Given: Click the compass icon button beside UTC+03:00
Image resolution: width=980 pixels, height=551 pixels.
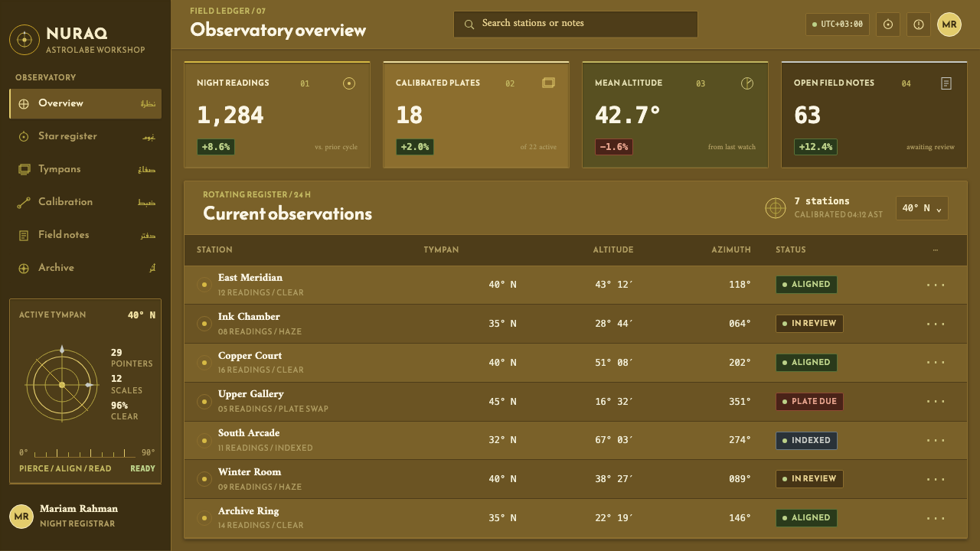Looking at the screenshot, I should click(x=888, y=24).
